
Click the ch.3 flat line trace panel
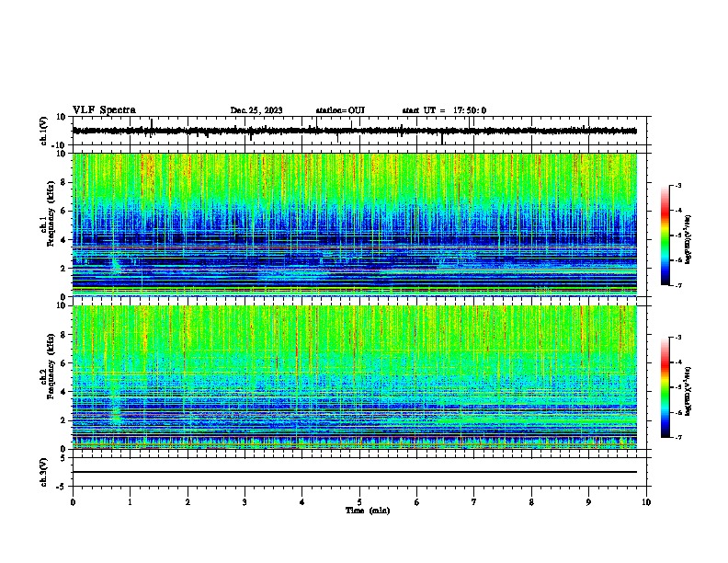(359, 472)
